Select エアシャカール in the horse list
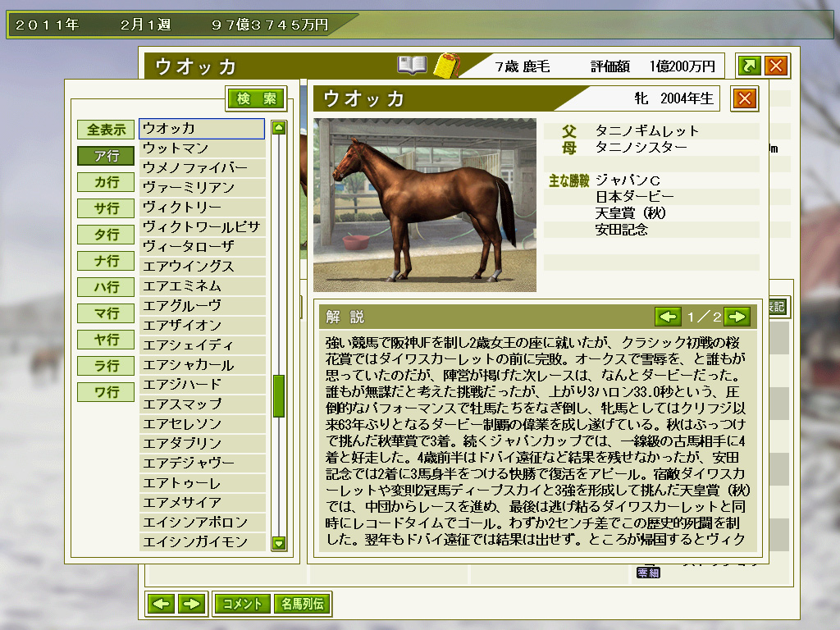This screenshot has width=840, height=630. pyautogui.click(x=202, y=365)
